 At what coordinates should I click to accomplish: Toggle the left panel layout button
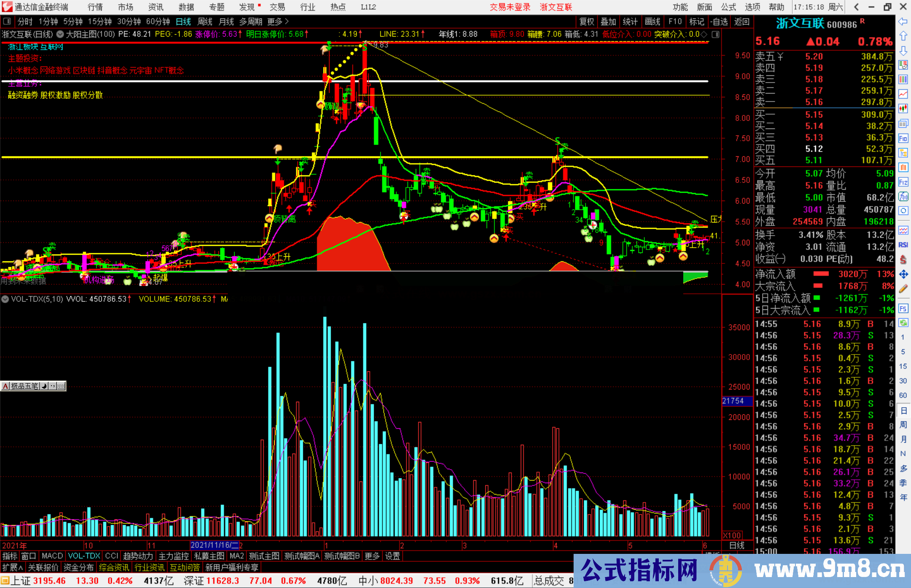tap(7, 21)
